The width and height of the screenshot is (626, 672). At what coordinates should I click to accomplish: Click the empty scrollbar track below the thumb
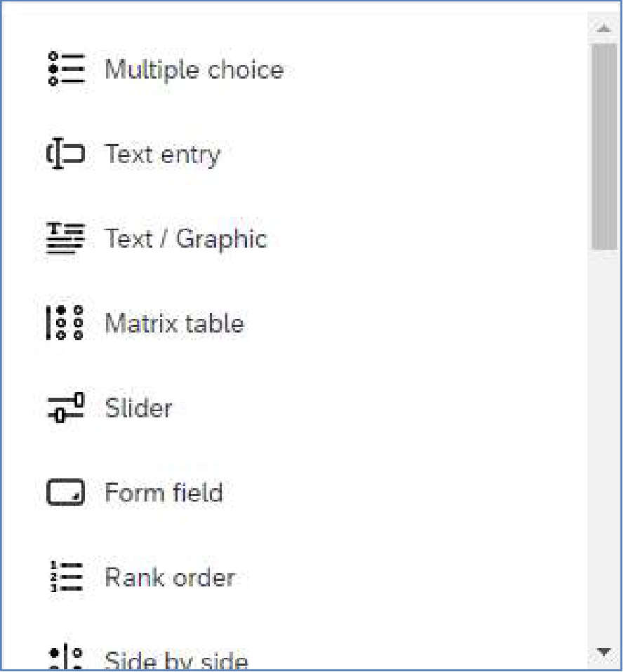click(604, 445)
